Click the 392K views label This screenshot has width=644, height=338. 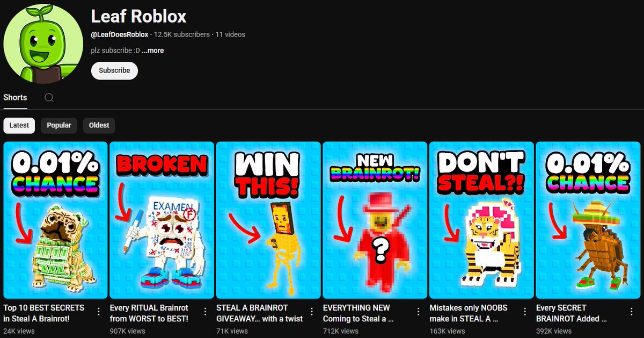click(554, 331)
